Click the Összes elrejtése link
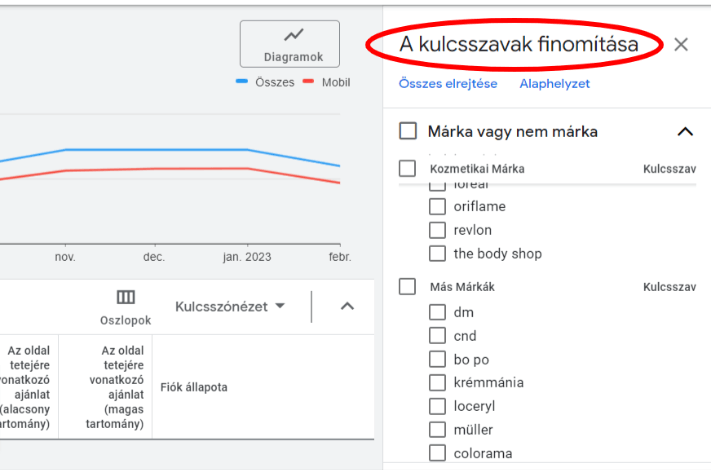711x470 pixels. [448, 84]
